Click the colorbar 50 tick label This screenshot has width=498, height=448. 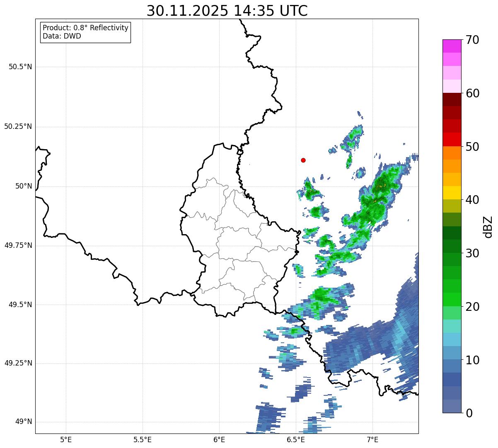point(472,147)
